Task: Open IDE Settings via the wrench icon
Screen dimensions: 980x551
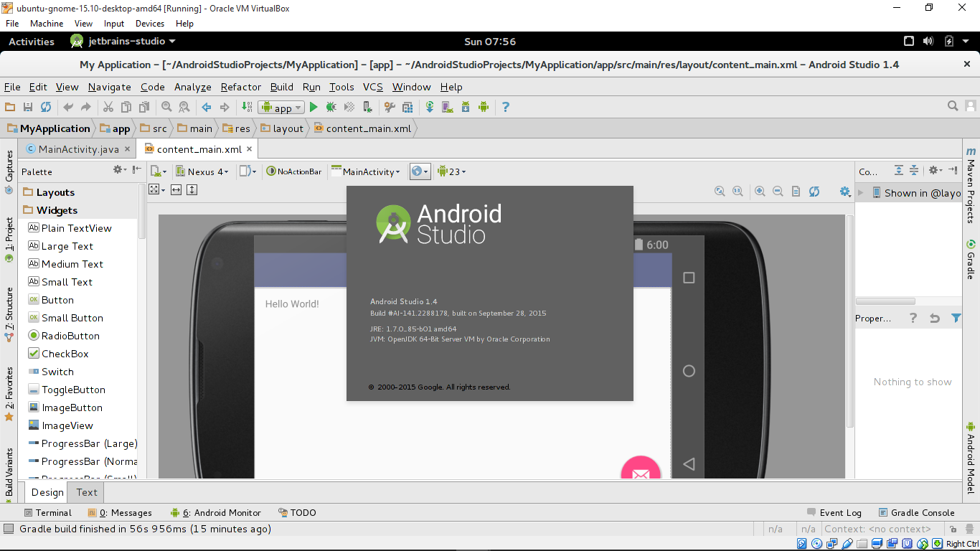Action: coord(388,107)
